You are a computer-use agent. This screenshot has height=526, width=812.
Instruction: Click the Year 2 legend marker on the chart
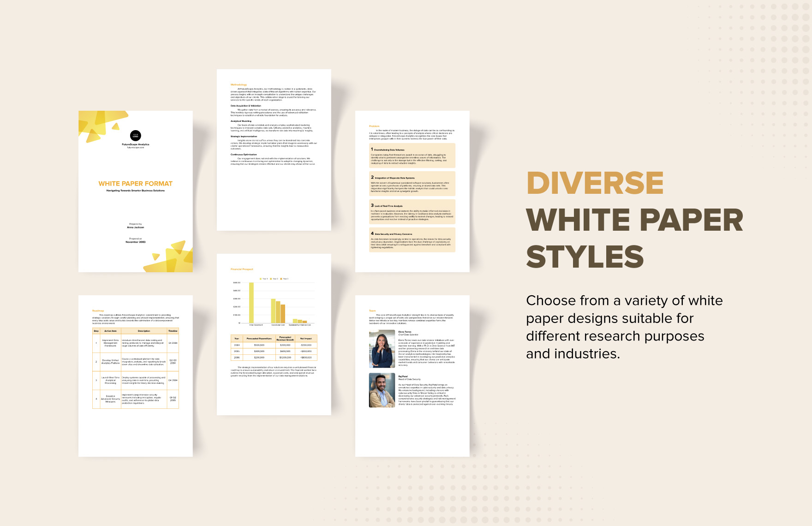[271, 279]
